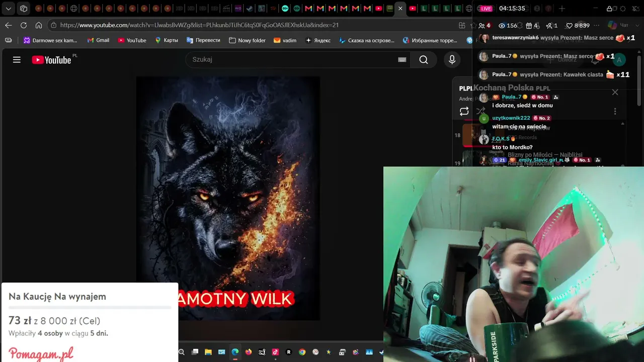Open the Перевести bookmark

click(x=203, y=40)
